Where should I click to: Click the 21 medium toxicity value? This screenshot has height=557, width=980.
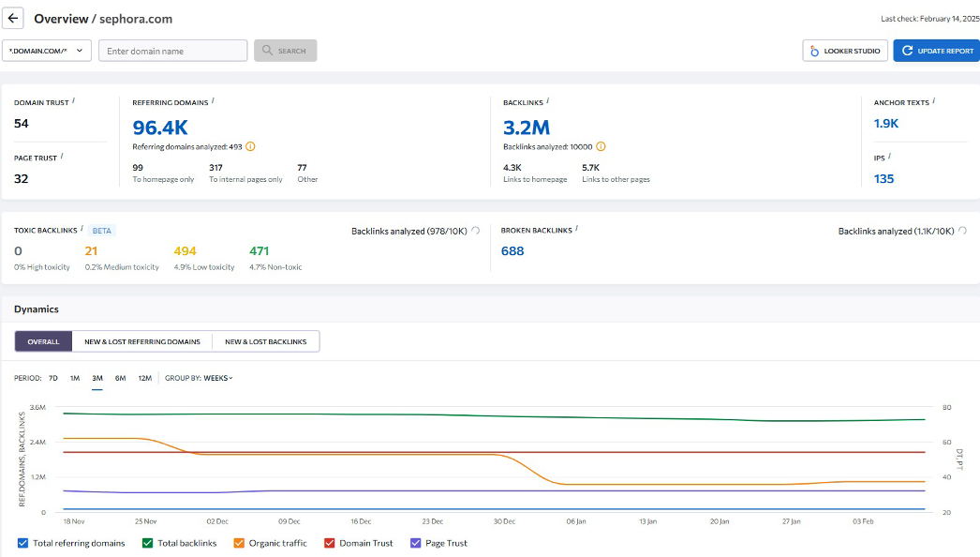[x=91, y=251]
